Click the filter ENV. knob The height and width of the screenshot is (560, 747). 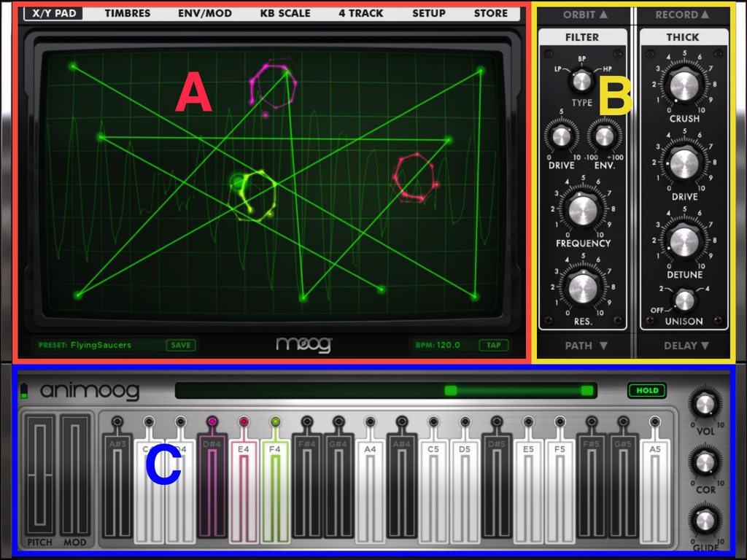(x=605, y=137)
